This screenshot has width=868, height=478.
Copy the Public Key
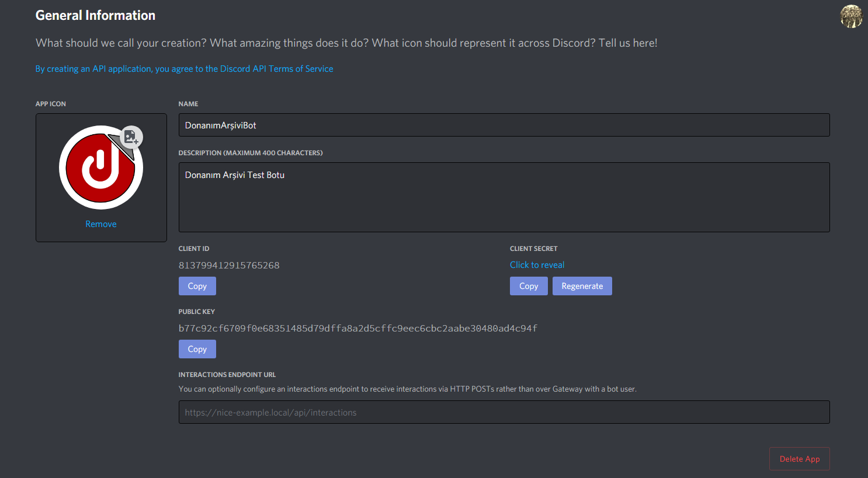point(197,349)
